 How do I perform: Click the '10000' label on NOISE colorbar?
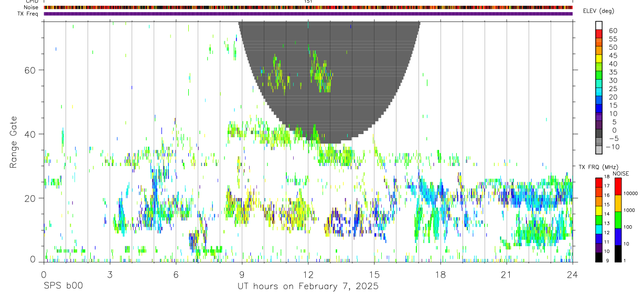[631, 193]
